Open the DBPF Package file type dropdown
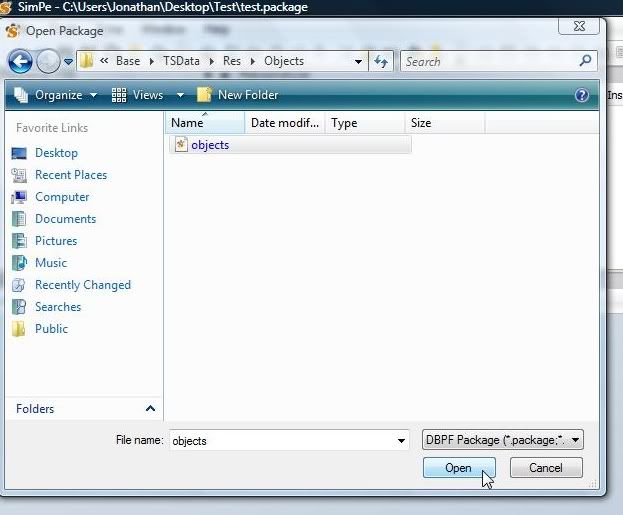Viewport: 623px width, 515px height. tap(503, 439)
